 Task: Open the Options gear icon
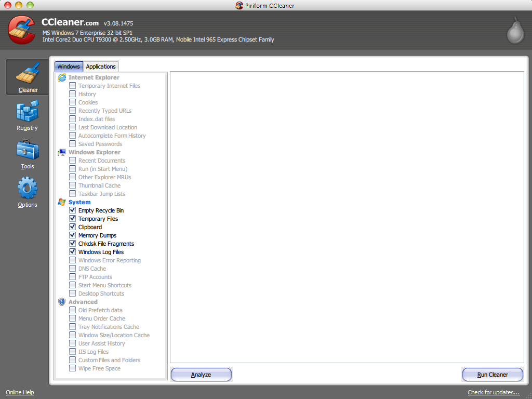pyautogui.click(x=28, y=188)
